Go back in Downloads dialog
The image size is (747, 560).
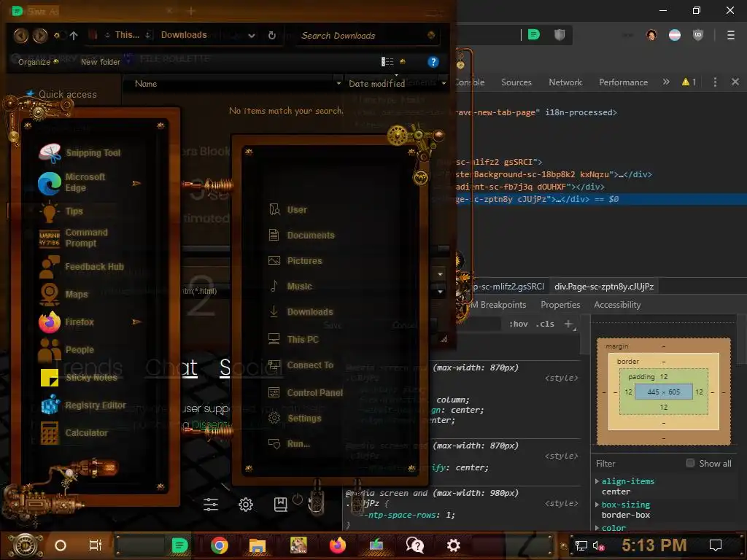[x=21, y=35]
